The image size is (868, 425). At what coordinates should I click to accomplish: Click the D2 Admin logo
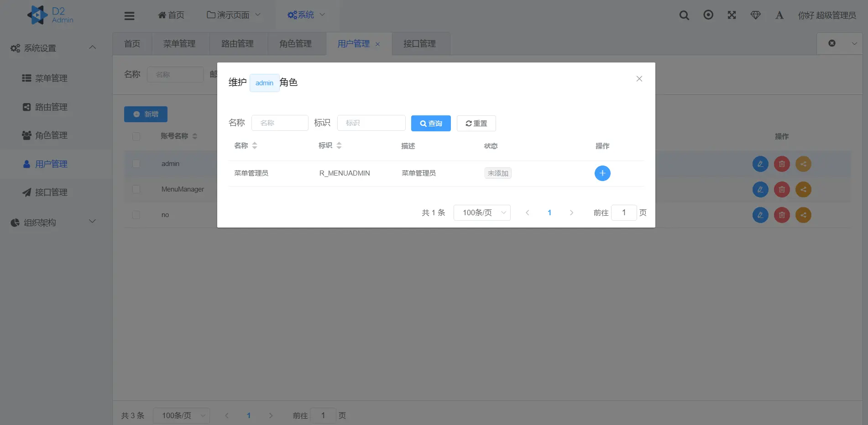pos(50,15)
